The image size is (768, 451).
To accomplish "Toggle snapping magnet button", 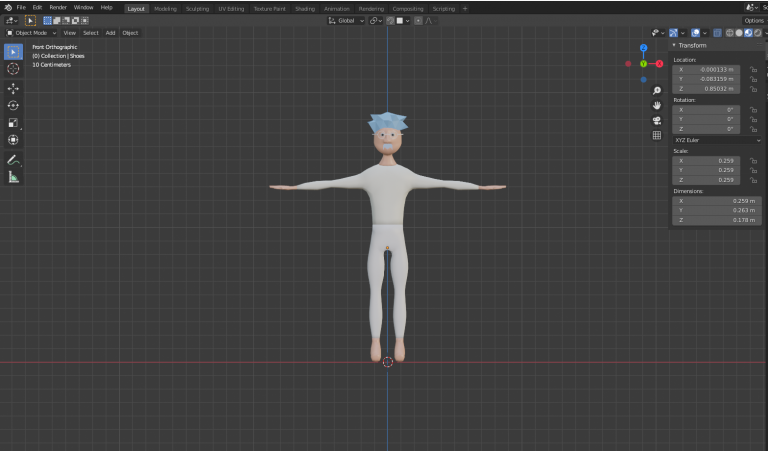I will pos(390,21).
